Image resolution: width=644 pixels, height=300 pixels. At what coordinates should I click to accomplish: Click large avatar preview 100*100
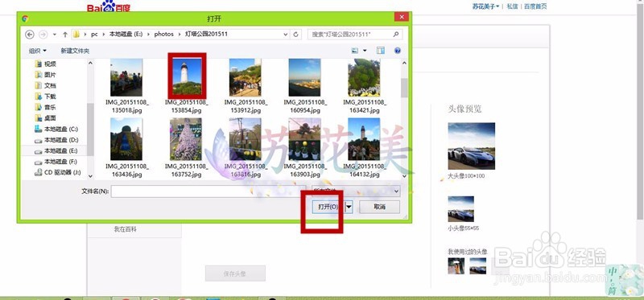[x=472, y=146]
